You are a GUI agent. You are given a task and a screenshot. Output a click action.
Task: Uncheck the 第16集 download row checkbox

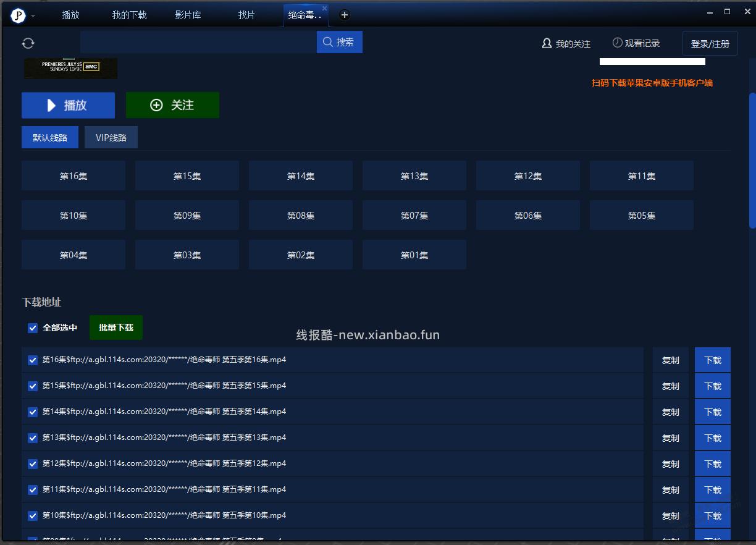tap(33, 360)
